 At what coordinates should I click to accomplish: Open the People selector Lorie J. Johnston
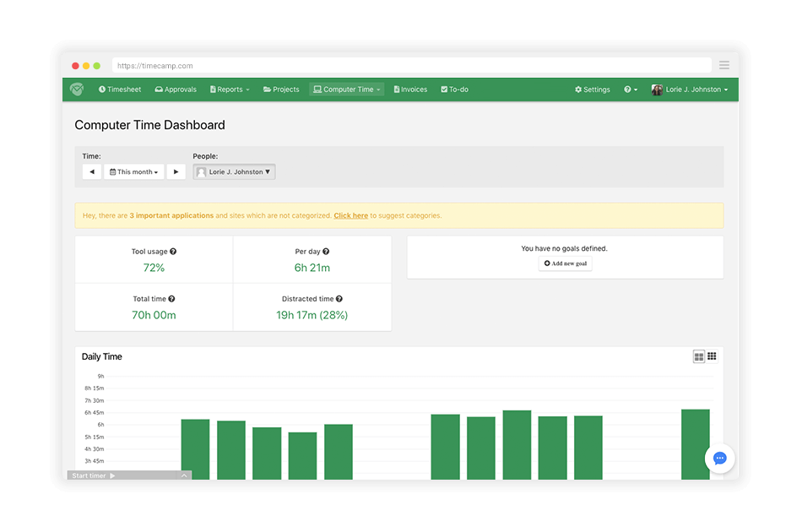[234, 172]
